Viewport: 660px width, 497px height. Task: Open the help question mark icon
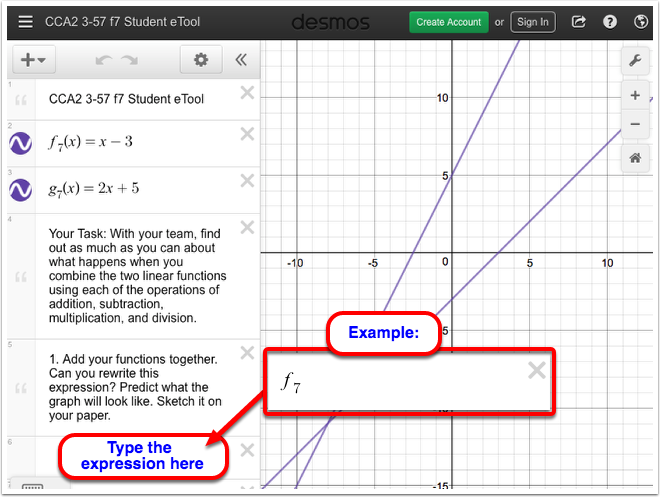[x=609, y=21]
